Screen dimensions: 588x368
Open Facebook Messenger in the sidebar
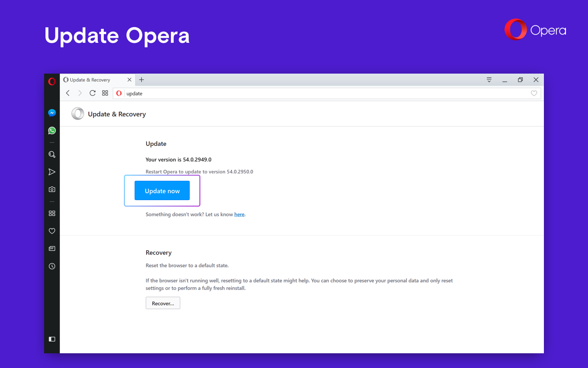[x=51, y=113]
